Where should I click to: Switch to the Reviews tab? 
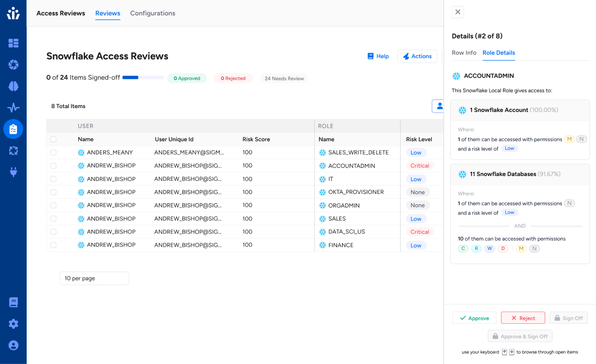(108, 13)
